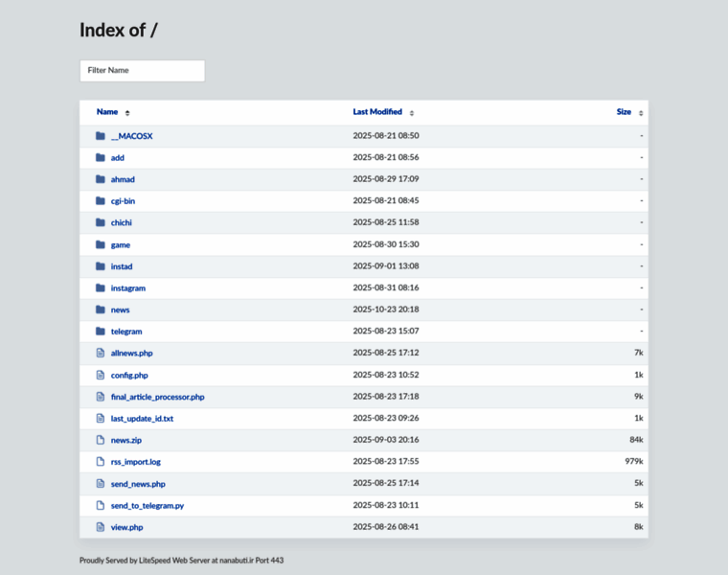Open the ahmad directory link

tap(123, 179)
